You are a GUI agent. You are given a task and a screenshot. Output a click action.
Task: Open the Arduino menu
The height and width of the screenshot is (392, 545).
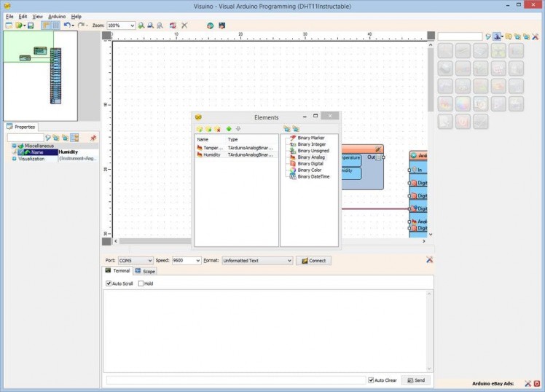tap(57, 16)
